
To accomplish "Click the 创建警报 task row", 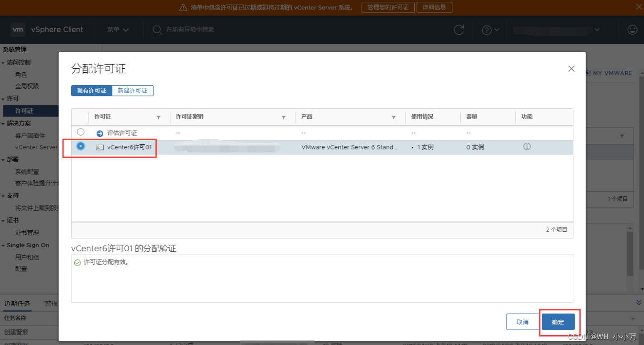I will pos(16,333).
